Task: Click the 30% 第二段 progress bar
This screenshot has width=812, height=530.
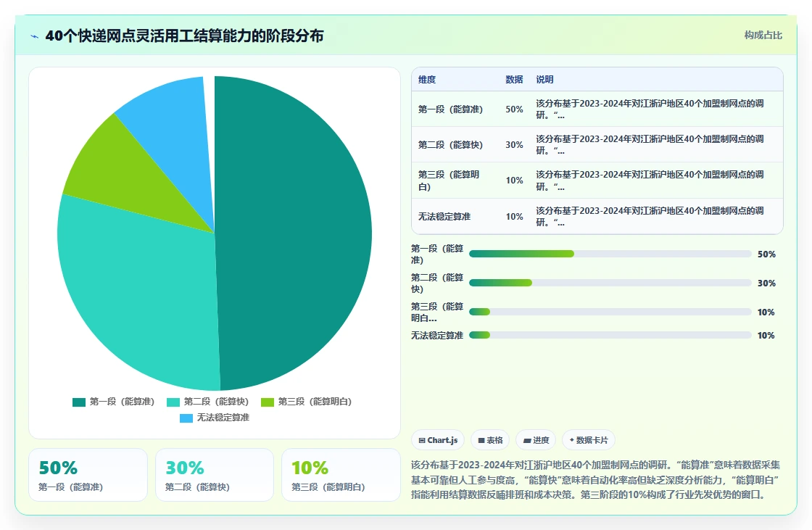Action: [x=610, y=283]
